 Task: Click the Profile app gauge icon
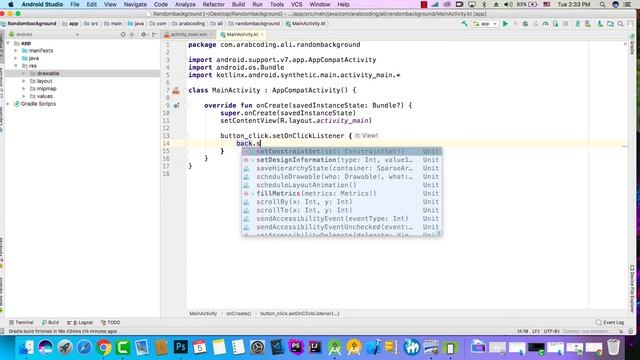coord(545,24)
